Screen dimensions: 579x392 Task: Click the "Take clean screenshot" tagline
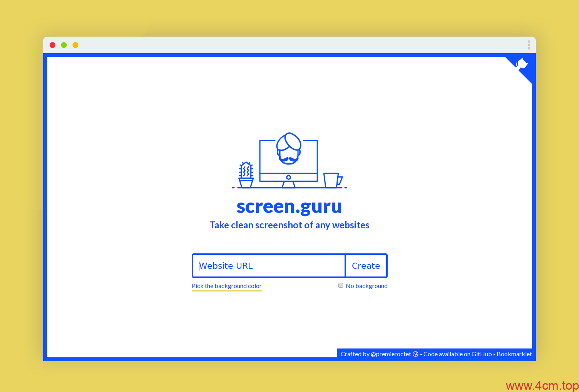289,225
